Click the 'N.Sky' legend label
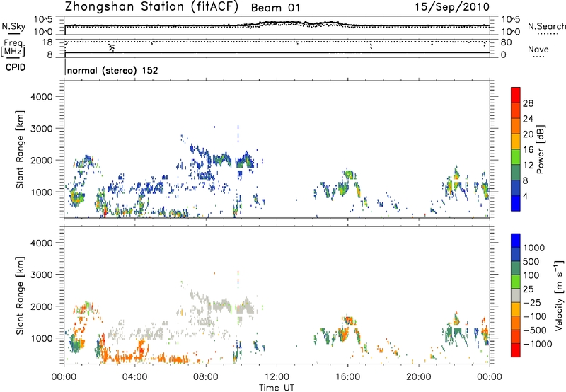Screen dimensions: 566x392 [x=13, y=26]
